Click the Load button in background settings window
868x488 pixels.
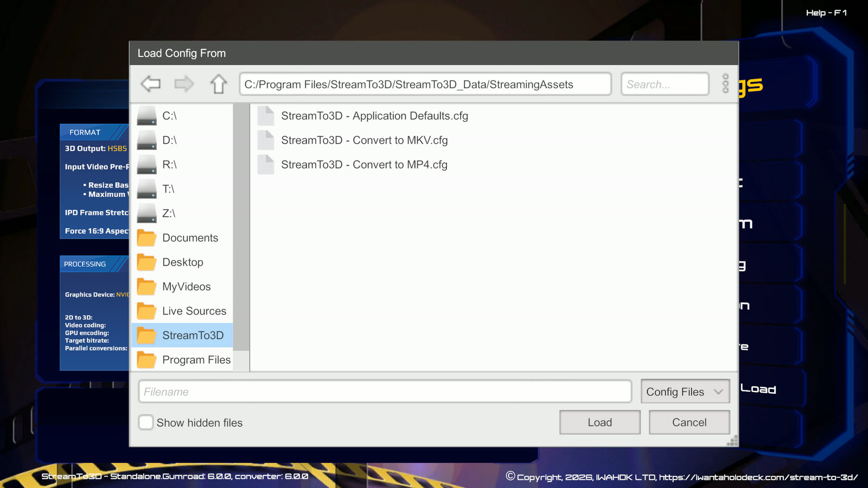[x=758, y=389]
